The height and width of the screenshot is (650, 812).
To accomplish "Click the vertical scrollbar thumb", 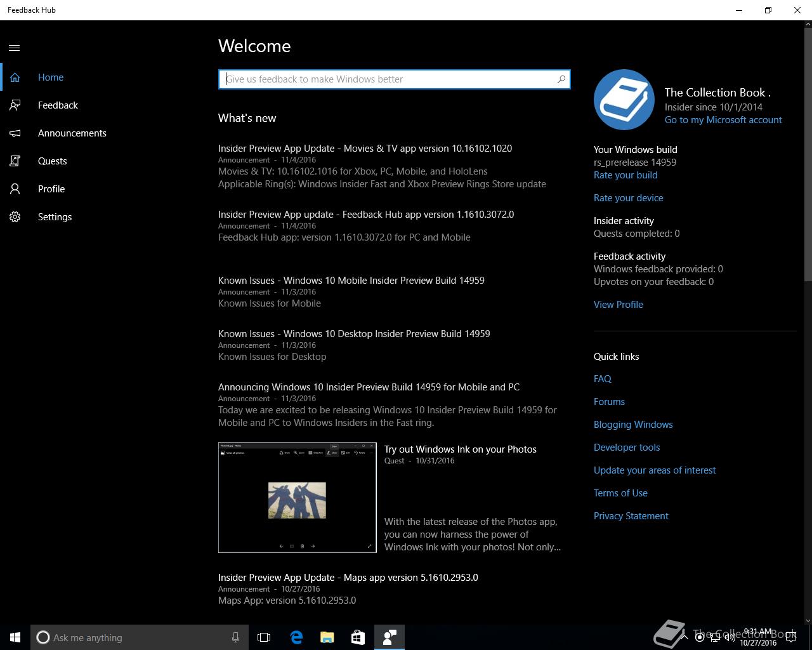I will [807, 153].
